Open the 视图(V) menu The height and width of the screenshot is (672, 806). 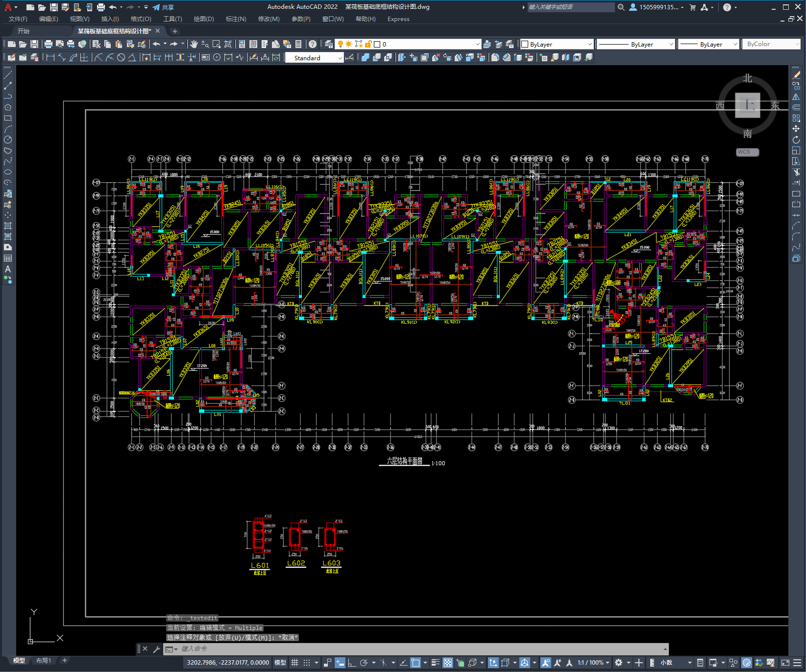pos(79,19)
